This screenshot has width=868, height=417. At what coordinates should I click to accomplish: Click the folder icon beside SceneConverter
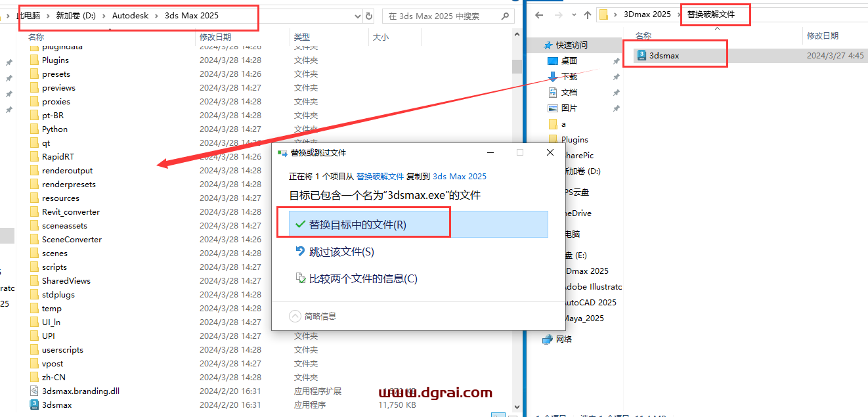point(34,240)
